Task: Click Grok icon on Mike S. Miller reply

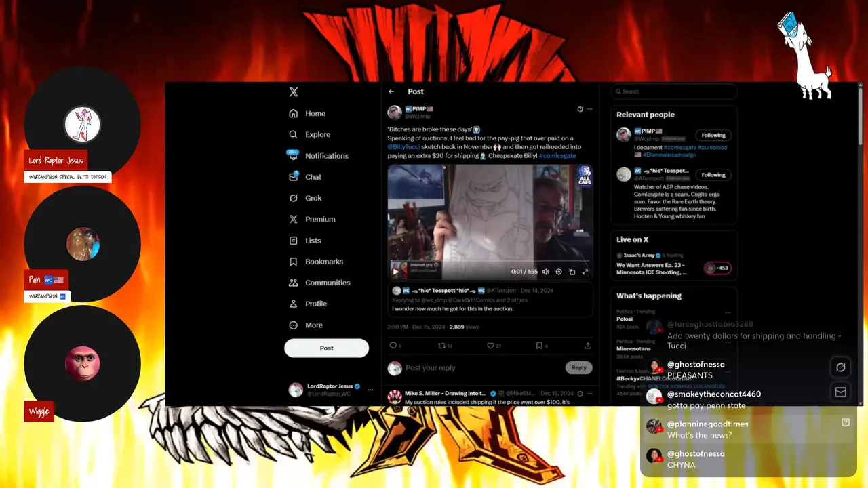Action: click(580, 393)
